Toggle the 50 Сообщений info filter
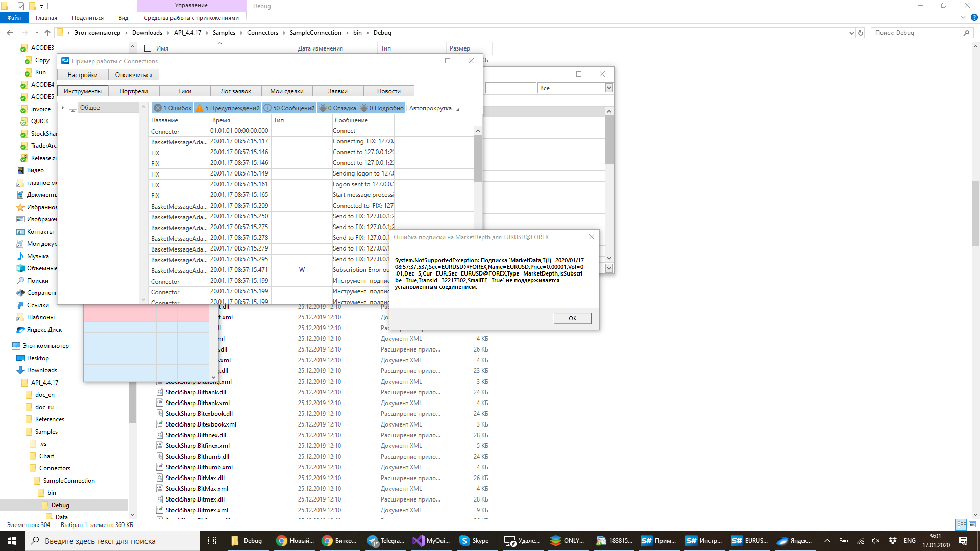Viewport: 980px width, 551px height. coord(289,108)
